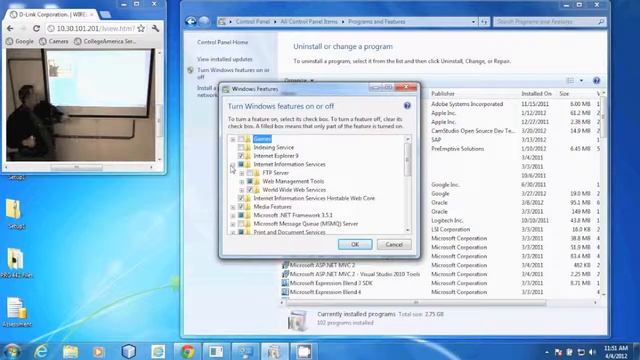Enable the FTP Server checkbox
The width and height of the screenshot is (640, 360).
click(x=250, y=173)
